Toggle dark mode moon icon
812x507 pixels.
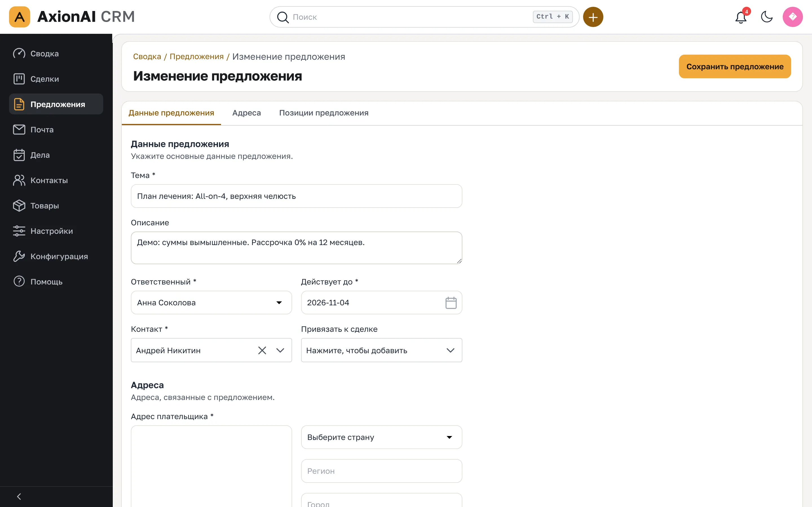pyautogui.click(x=767, y=17)
